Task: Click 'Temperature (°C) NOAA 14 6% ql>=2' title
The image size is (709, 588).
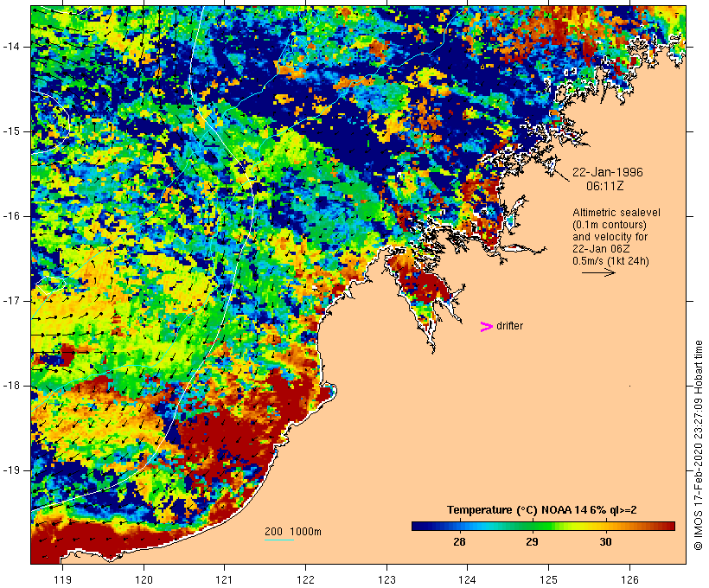Action: [542, 510]
